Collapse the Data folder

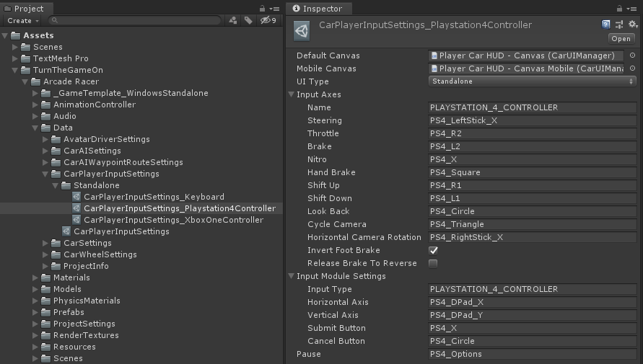35,128
